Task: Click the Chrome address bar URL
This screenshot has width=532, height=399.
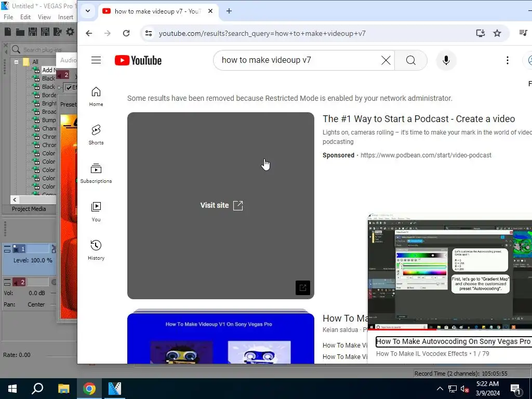Action: pos(262,33)
